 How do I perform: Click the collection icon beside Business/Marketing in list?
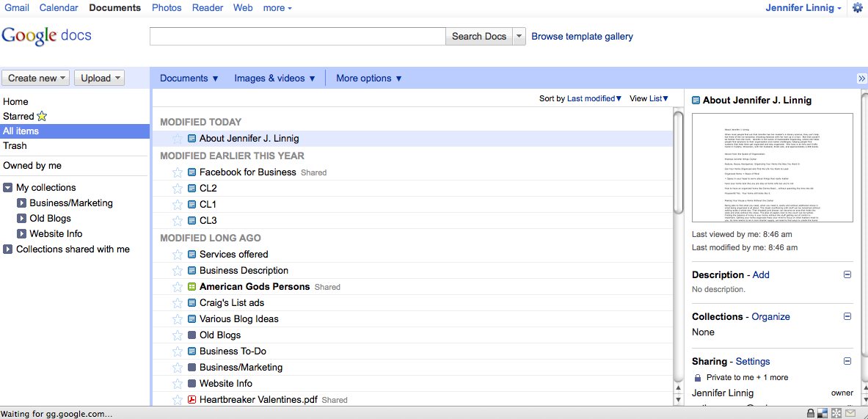coord(192,367)
